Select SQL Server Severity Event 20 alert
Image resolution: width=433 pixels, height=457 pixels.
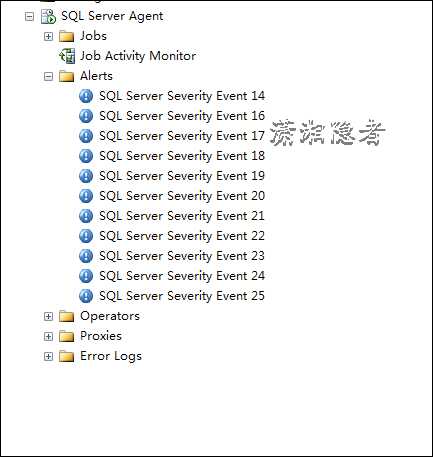click(182, 196)
